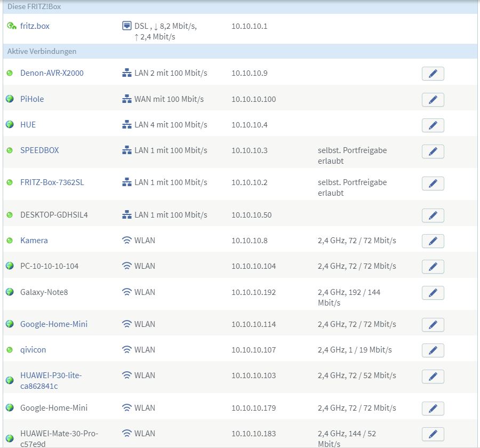
Task: Edit the qivicon device entry
Action: (x=433, y=350)
